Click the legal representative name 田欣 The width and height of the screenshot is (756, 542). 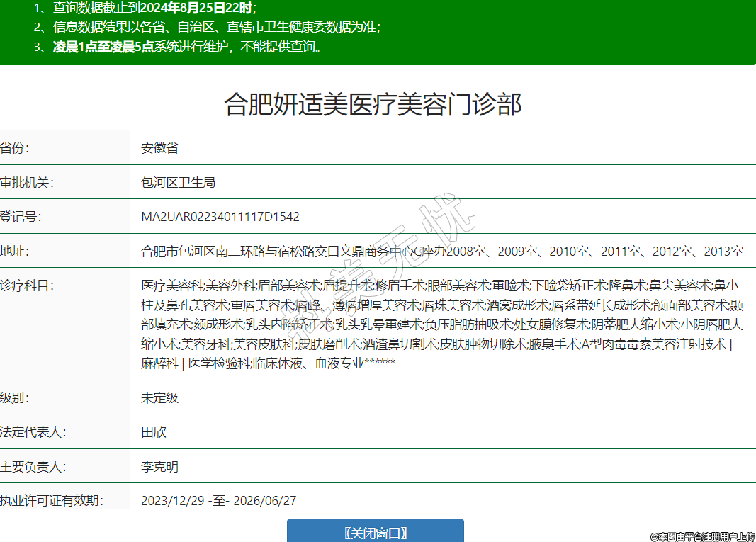tap(154, 431)
